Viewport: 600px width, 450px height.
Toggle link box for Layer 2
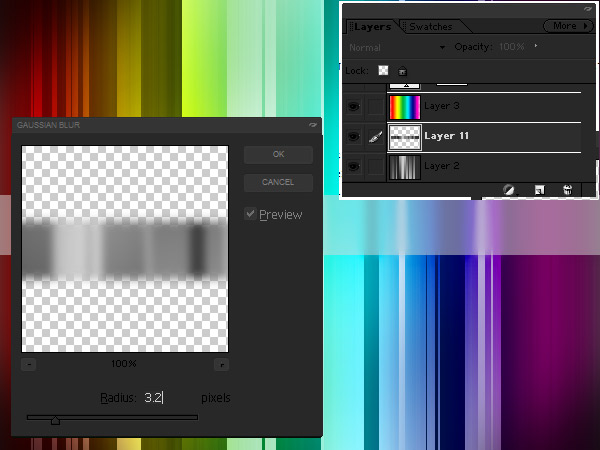pyautogui.click(x=375, y=166)
